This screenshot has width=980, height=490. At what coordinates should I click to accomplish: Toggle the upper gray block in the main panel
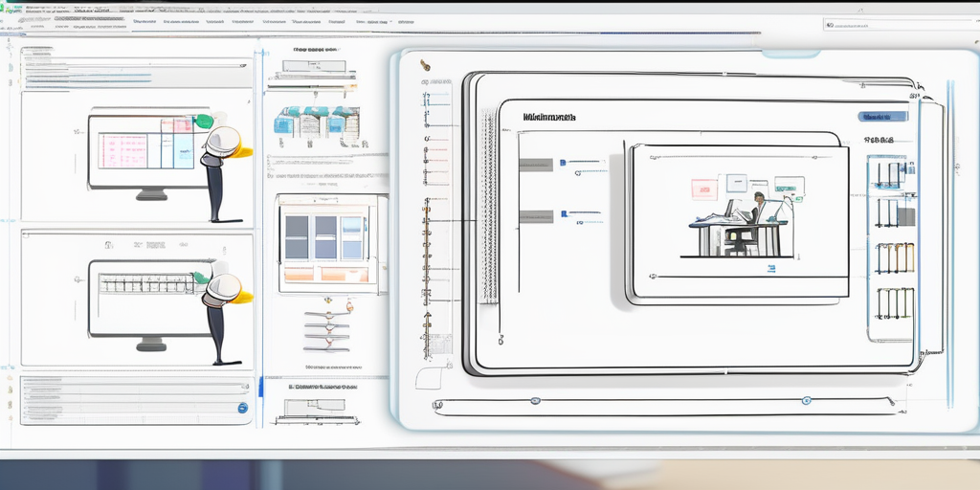click(x=535, y=165)
